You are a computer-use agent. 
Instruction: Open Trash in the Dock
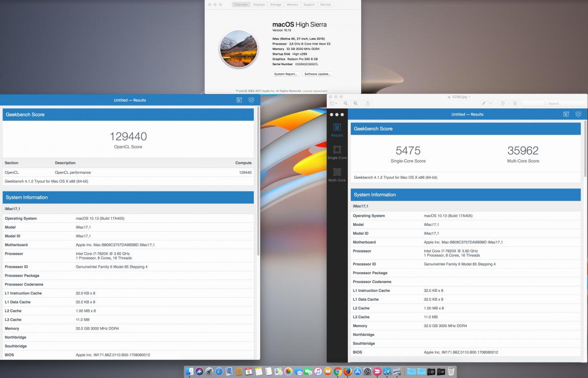[x=451, y=372]
